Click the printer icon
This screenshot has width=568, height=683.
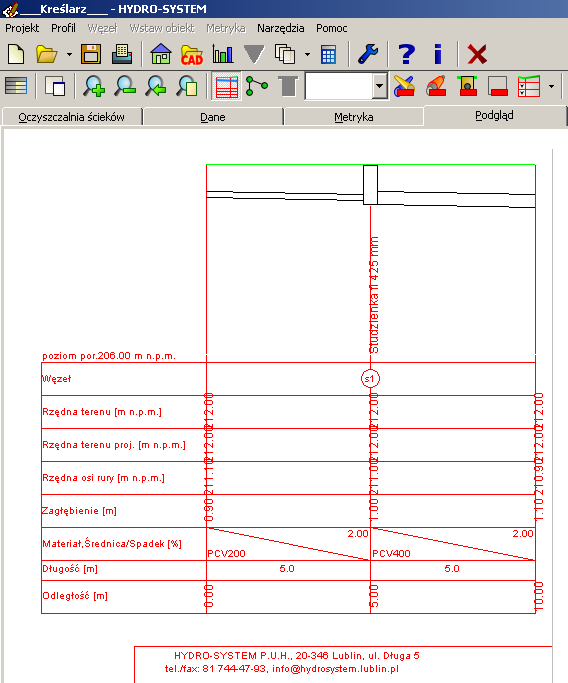tap(122, 54)
